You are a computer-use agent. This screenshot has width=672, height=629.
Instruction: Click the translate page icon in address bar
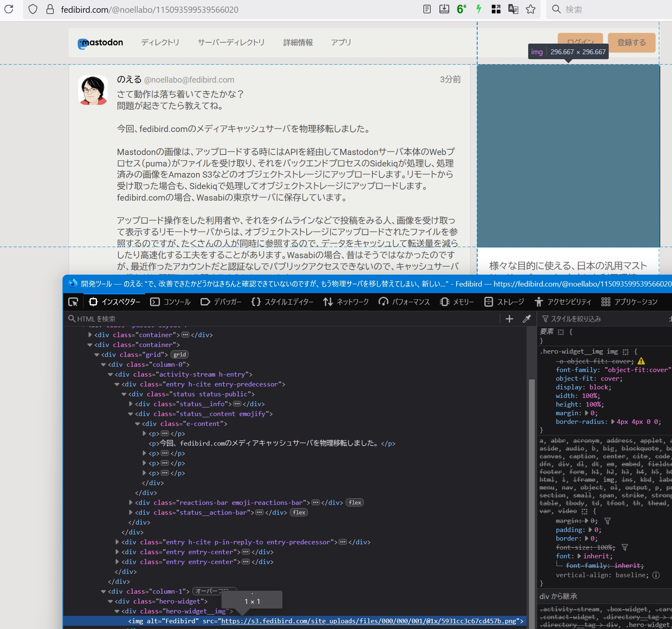[513, 9]
